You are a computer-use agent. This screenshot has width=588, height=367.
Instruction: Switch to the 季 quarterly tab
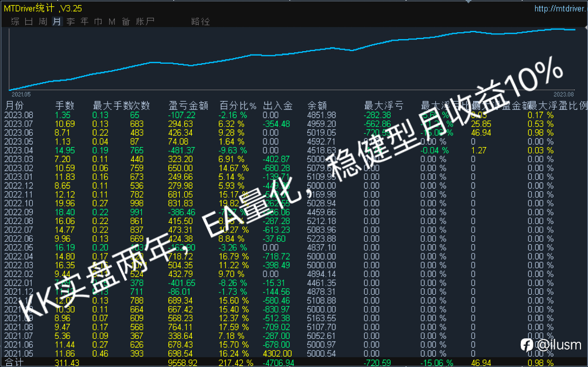click(x=71, y=21)
